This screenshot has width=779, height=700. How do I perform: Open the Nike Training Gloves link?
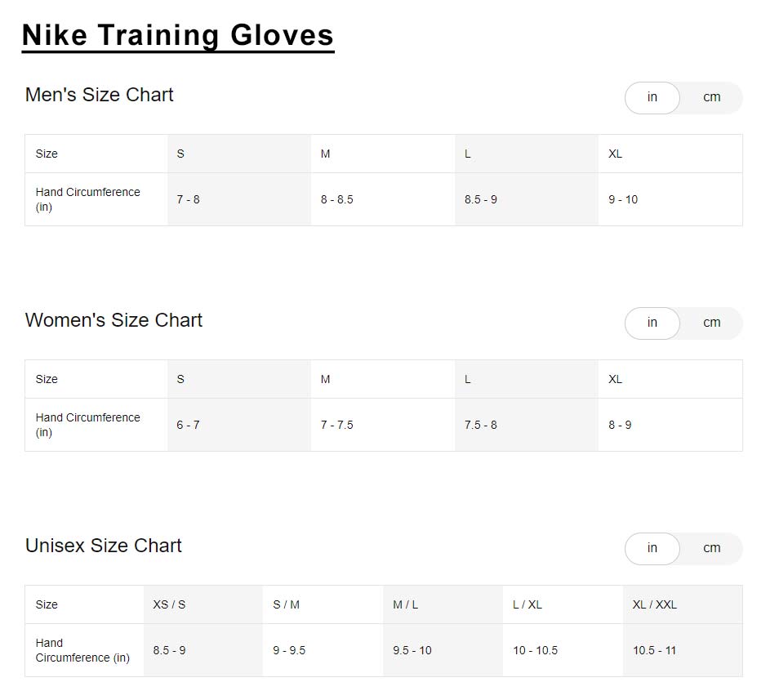pyautogui.click(x=178, y=34)
